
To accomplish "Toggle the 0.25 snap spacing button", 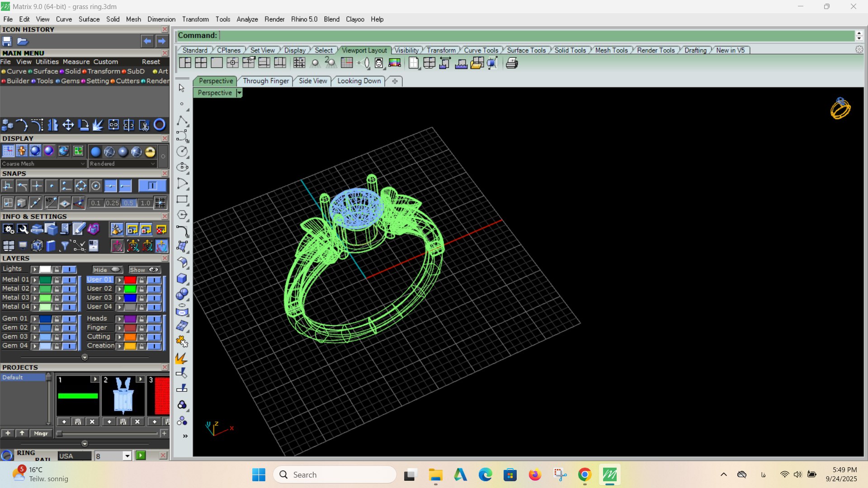I will point(112,203).
